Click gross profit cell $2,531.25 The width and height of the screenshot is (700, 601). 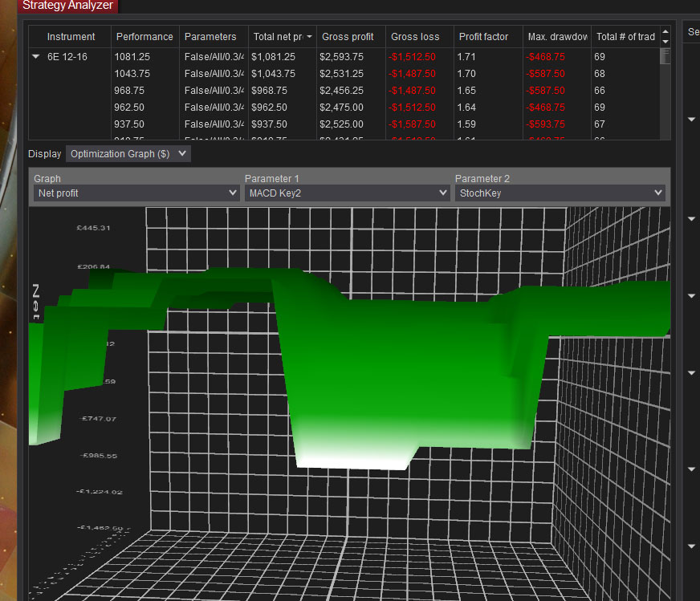click(341, 74)
